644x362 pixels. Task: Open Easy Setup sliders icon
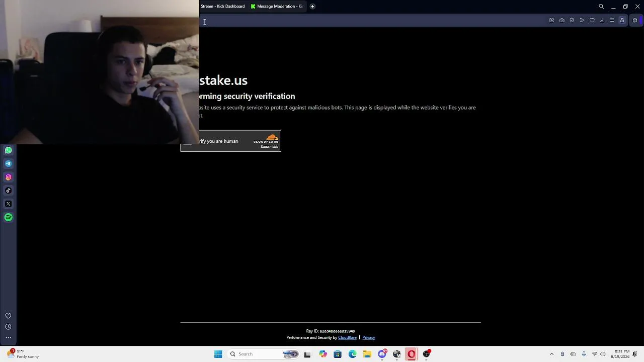tap(612, 20)
